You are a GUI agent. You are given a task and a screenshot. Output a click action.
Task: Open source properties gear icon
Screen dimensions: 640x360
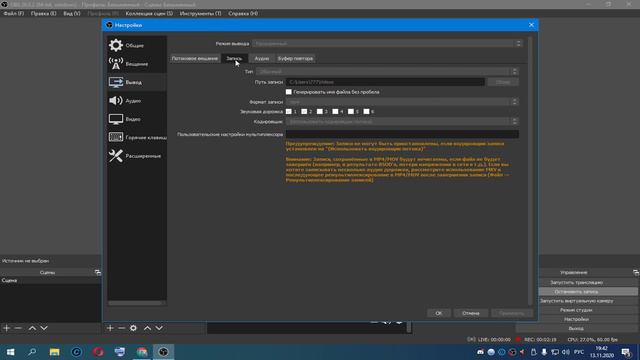point(133,328)
